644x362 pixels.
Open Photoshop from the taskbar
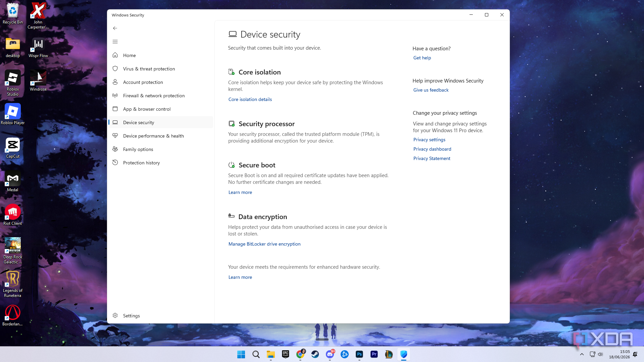pos(359,354)
